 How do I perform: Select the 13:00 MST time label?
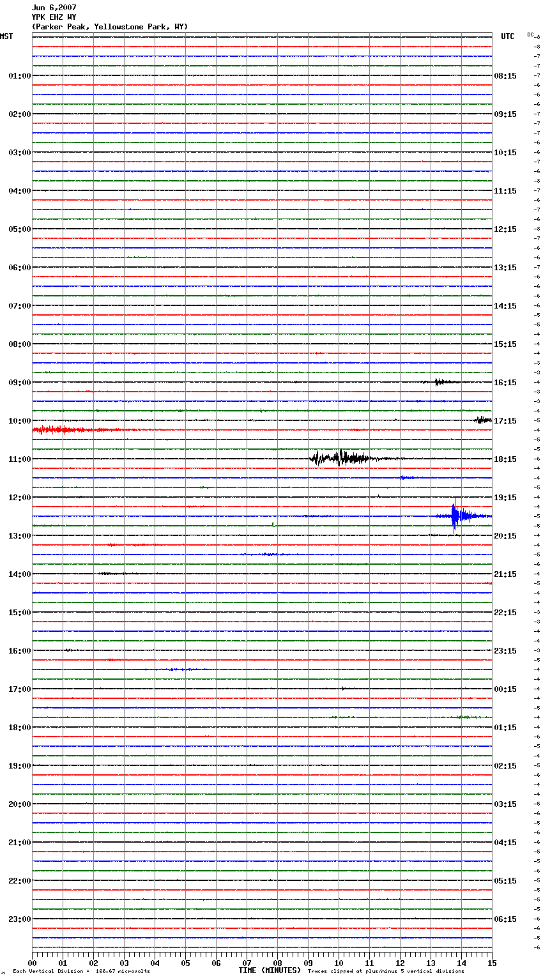(20, 536)
